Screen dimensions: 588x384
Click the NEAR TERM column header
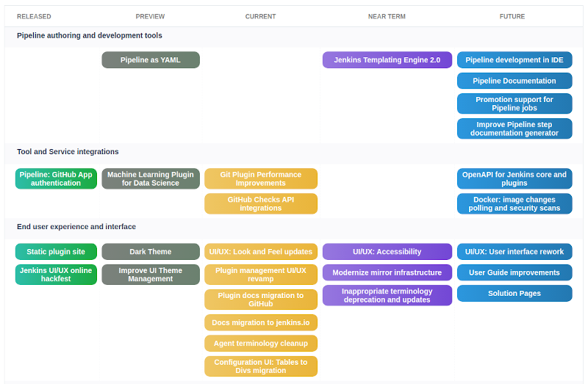coord(387,16)
